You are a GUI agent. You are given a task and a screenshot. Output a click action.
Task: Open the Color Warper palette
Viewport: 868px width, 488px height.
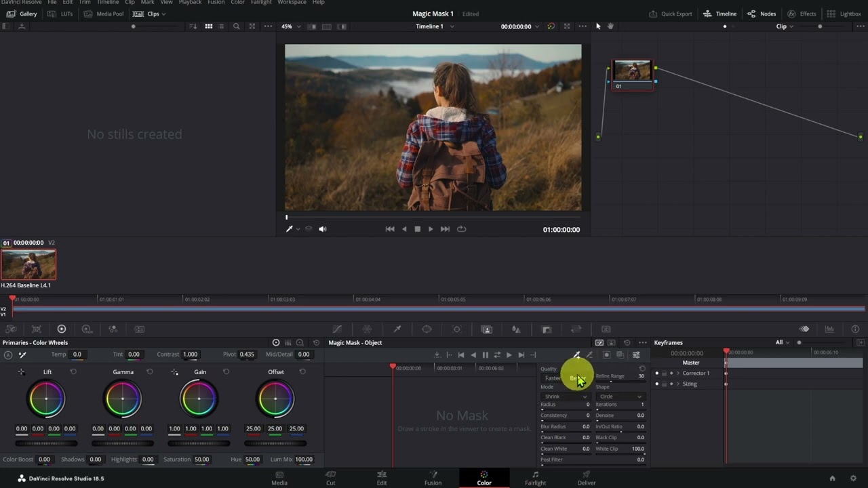367,329
